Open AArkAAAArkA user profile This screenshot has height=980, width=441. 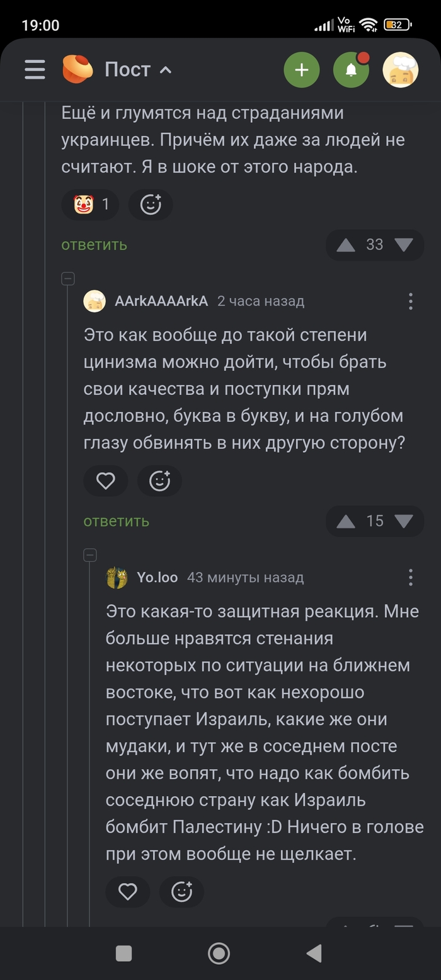pyautogui.click(x=161, y=301)
